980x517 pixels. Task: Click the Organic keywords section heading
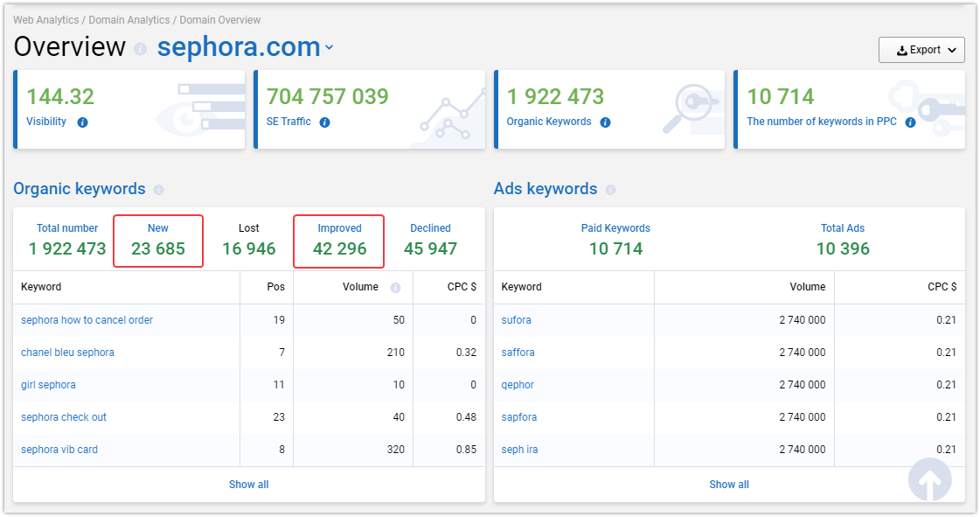coord(80,189)
